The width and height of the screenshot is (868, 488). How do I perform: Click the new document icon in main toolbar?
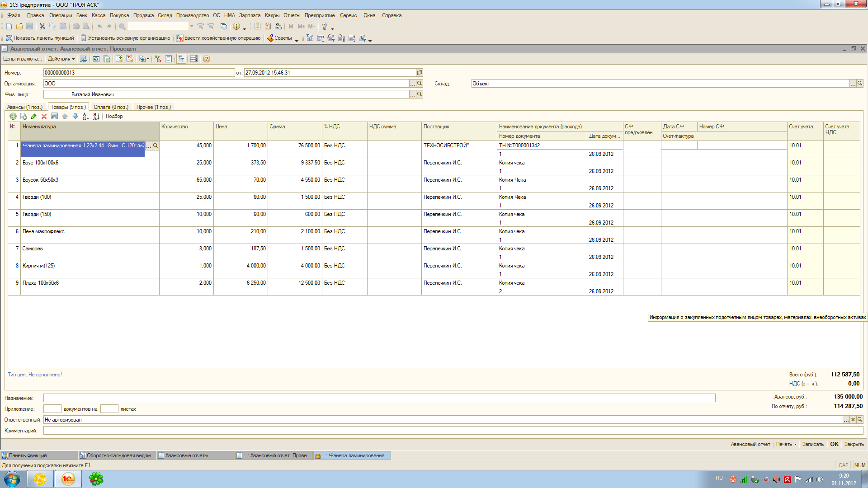[x=9, y=27]
